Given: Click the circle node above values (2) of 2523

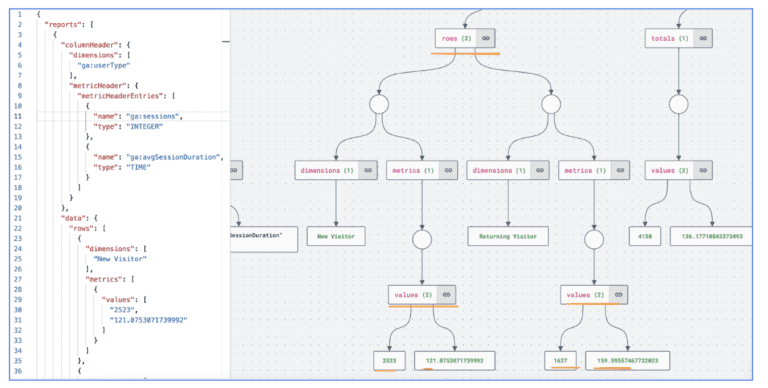Looking at the screenshot, I should [422, 240].
